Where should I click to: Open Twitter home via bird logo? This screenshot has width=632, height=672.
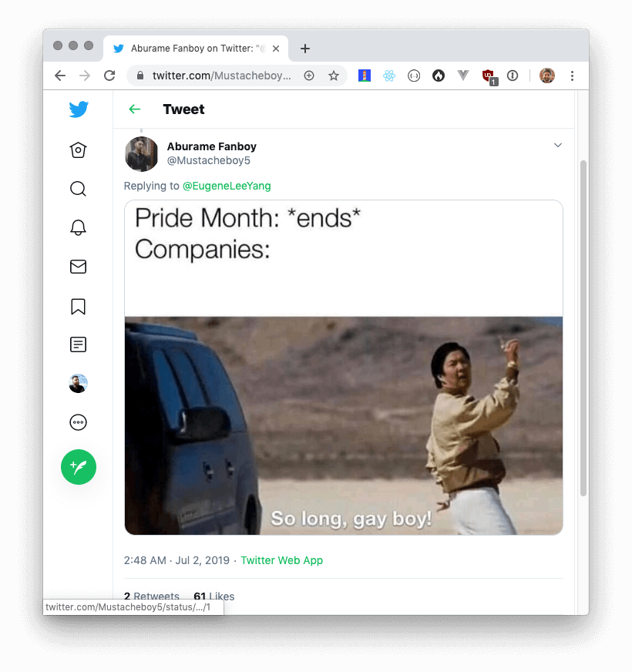click(79, 109)
